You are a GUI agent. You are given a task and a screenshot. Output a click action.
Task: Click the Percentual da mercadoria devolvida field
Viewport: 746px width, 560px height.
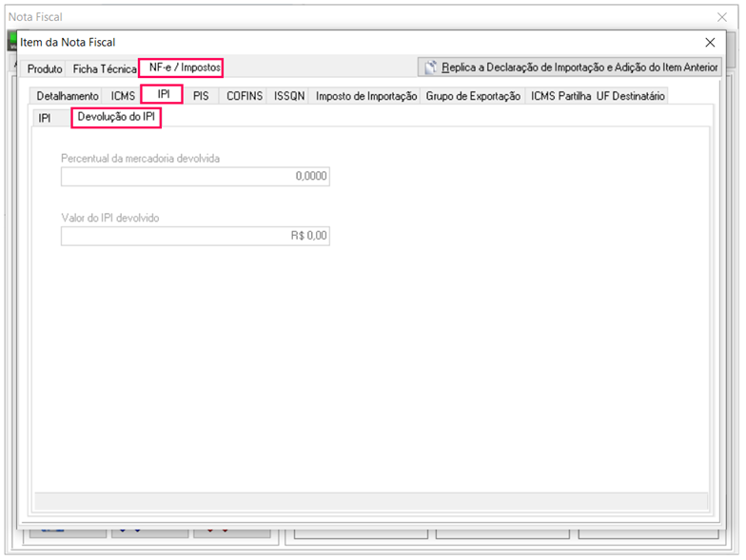pos(195,177)
